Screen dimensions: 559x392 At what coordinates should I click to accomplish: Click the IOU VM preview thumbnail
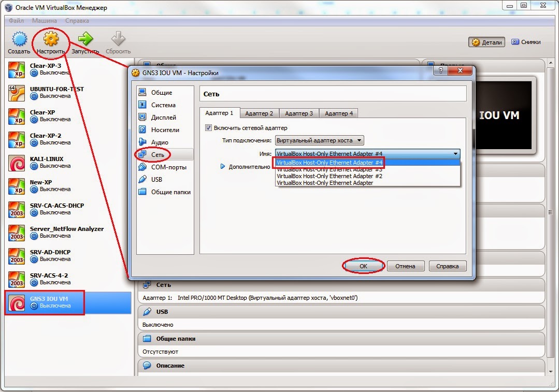tap(504, 115)
